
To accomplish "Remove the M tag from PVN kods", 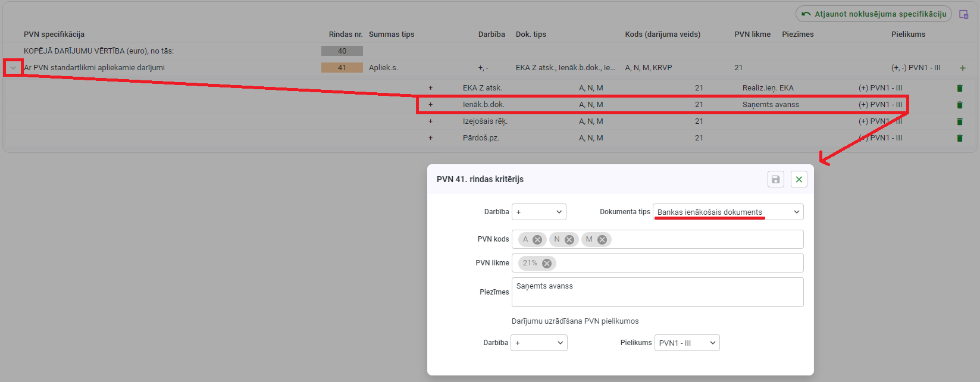I will point(602,240).
